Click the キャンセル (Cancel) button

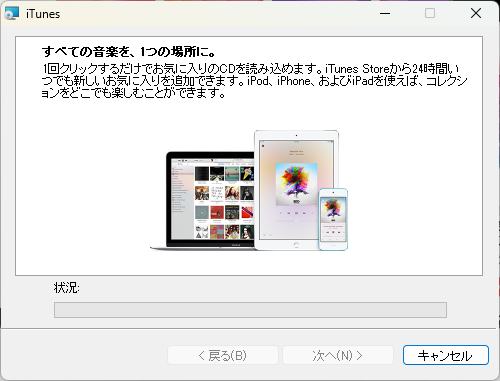coord(446,355)
